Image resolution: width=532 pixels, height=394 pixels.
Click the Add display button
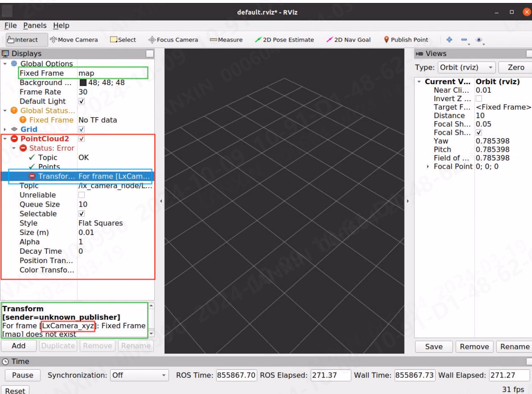[x=19, y=346]
